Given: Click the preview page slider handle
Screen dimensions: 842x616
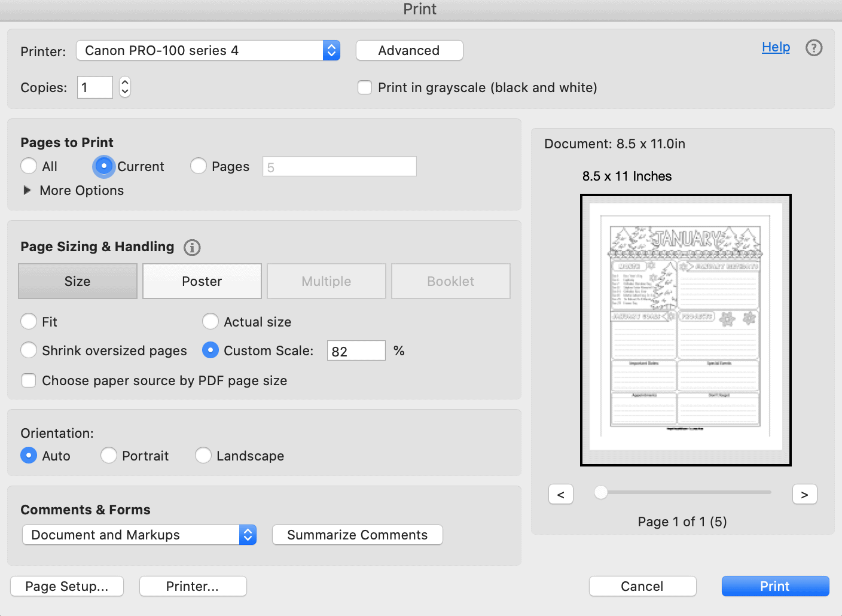Looking at the screenshot, I should click(x=600, y=492).
